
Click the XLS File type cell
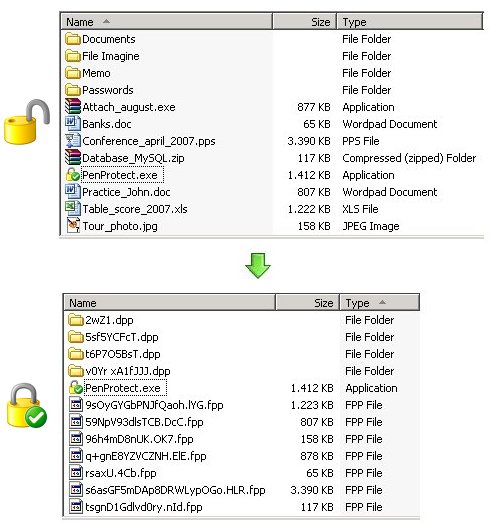click(360, 209)
